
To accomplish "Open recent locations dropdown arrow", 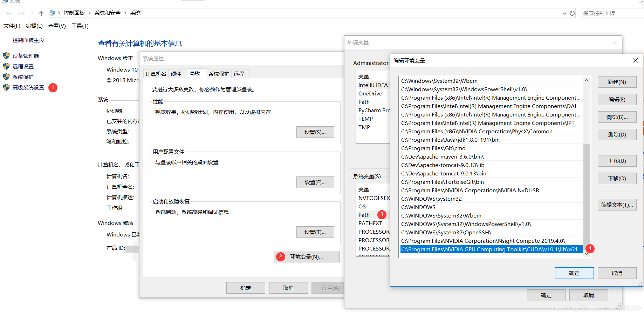I will pos(32,13).
